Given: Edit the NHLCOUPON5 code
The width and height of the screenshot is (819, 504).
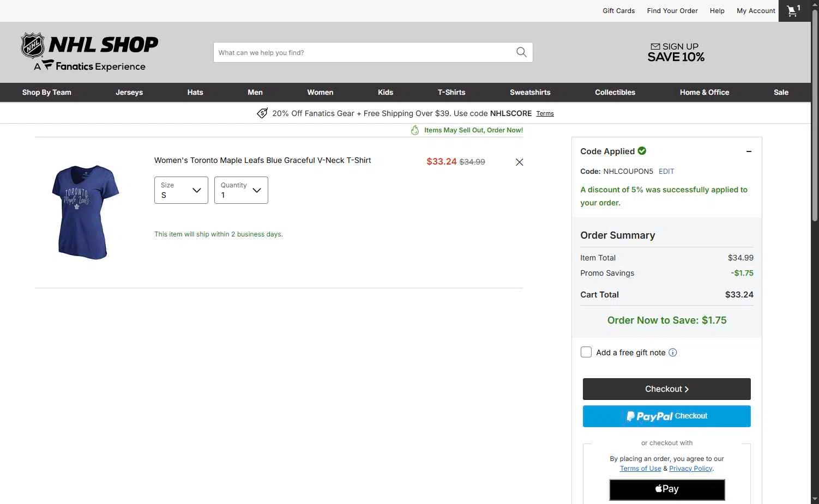Looking at the screenshot, I should [666, 171].
